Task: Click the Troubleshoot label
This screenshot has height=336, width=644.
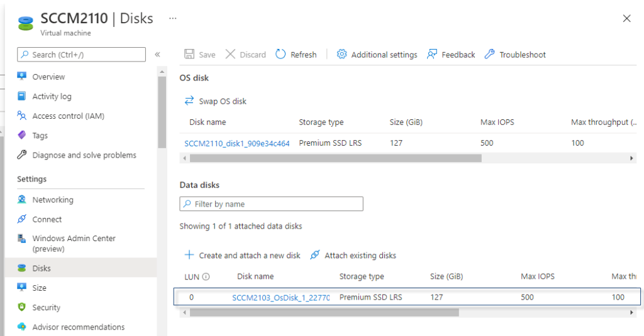Action: (x=523, y=55)
